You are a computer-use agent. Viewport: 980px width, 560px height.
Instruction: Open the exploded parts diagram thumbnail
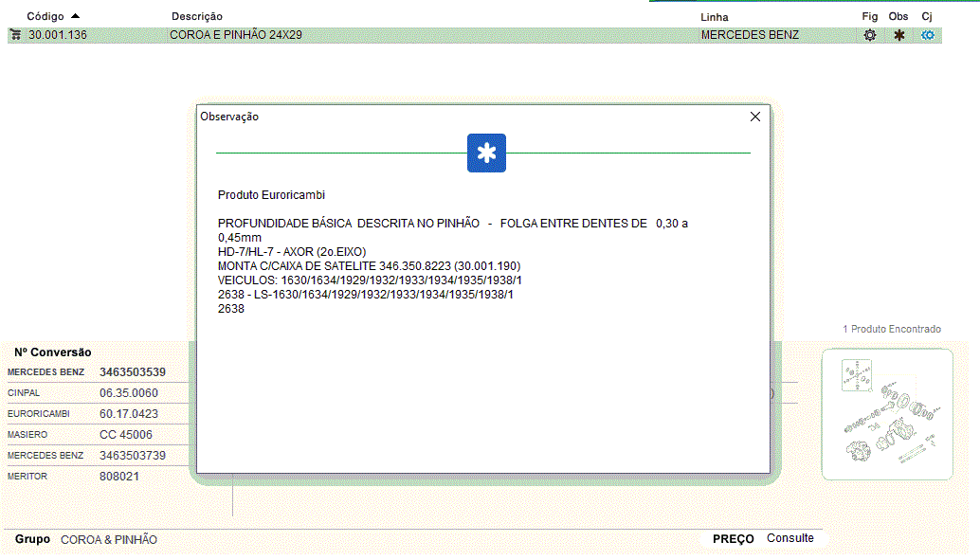pyautogui.click(x=886, y=414)
